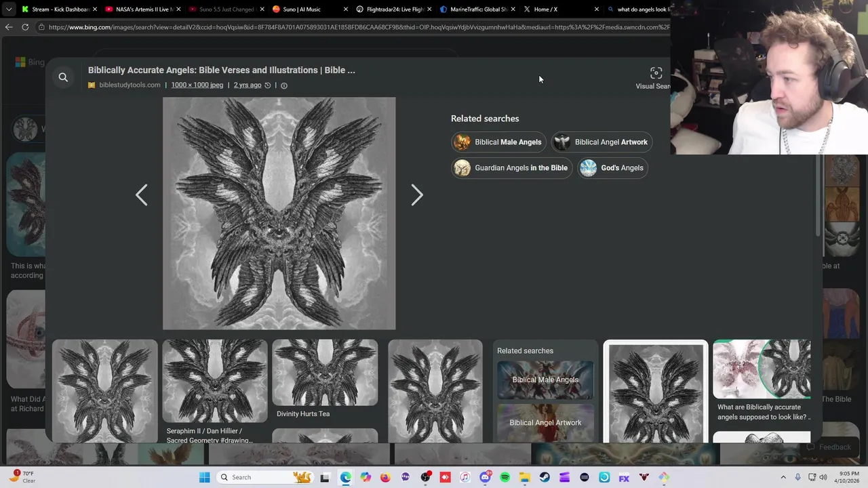Show hidden system tray icons
This screenshot has height=488, width=868.
pyautogui.click(x=783, y=477)
